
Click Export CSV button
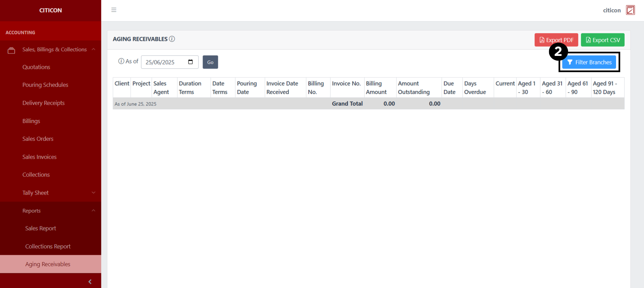[x=602, y=40]
